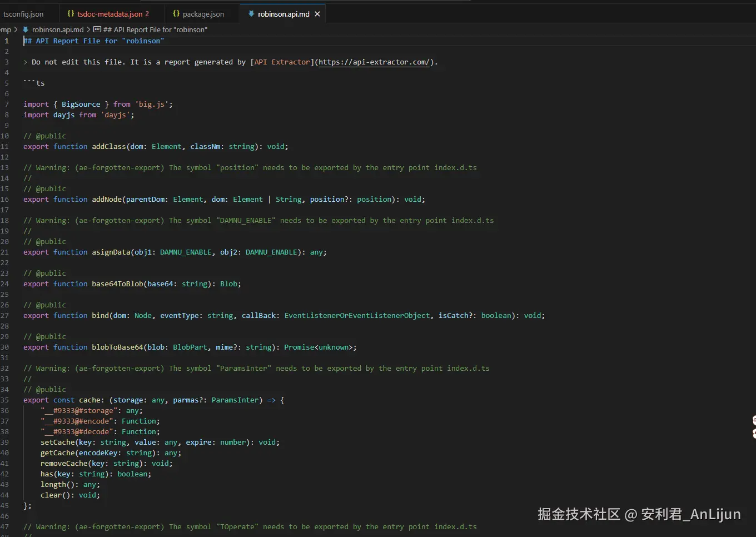Click the warning comment mentioning "ParamsInter"

256,369
